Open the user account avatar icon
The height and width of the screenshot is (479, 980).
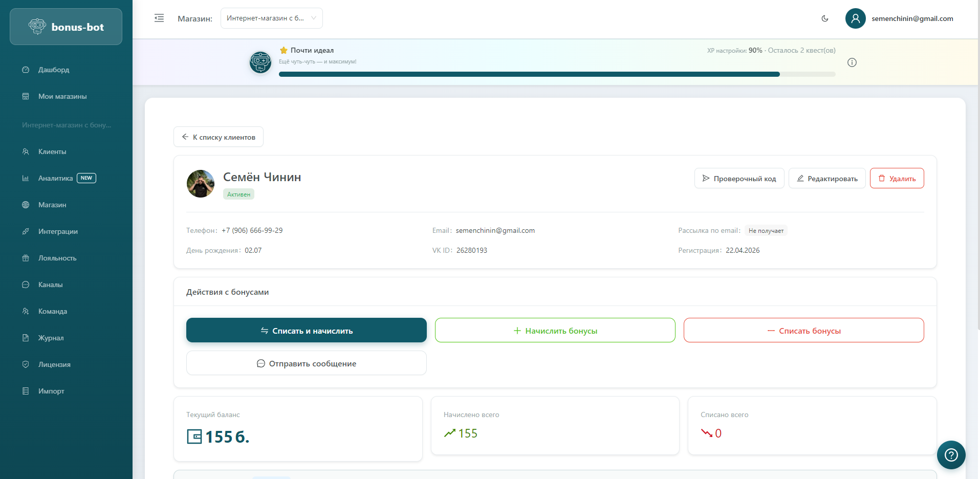point(855,18)
